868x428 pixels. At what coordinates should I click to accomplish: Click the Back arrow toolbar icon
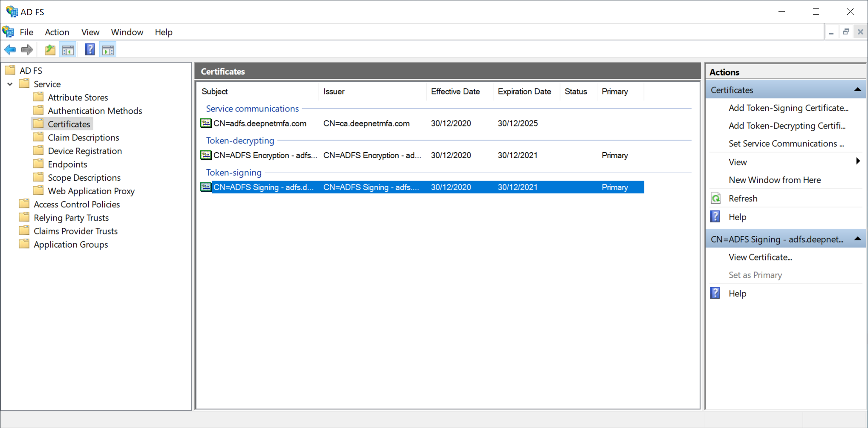pos(10,50)
